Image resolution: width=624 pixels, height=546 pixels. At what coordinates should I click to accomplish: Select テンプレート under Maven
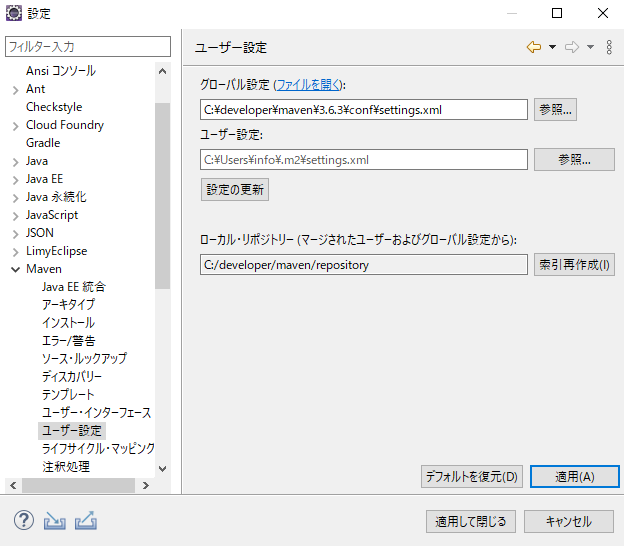point(68,394)
